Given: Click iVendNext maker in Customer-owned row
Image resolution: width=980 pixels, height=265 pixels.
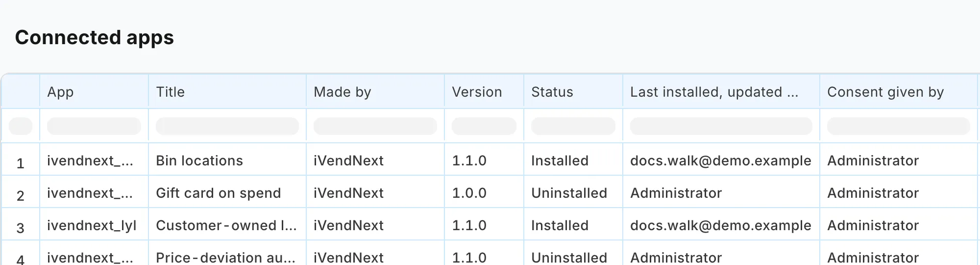Looking at the screenshot, I should (375, 225).
